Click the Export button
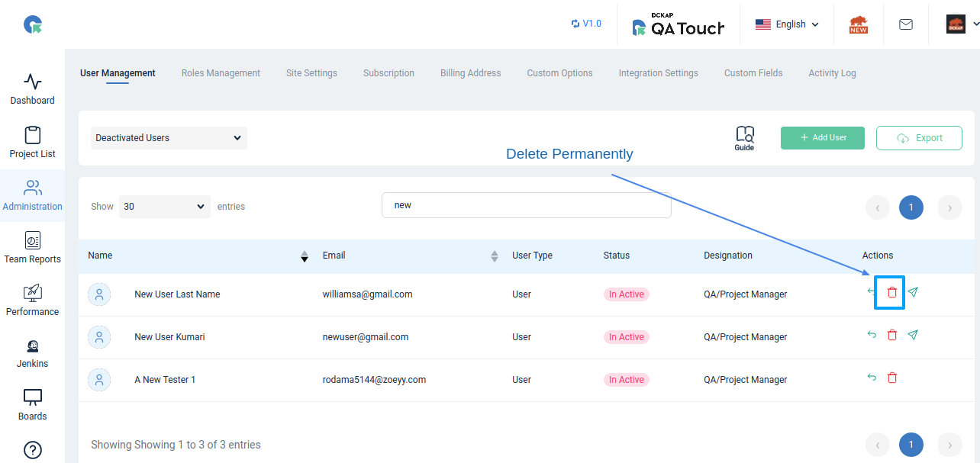 click(919, 138)
